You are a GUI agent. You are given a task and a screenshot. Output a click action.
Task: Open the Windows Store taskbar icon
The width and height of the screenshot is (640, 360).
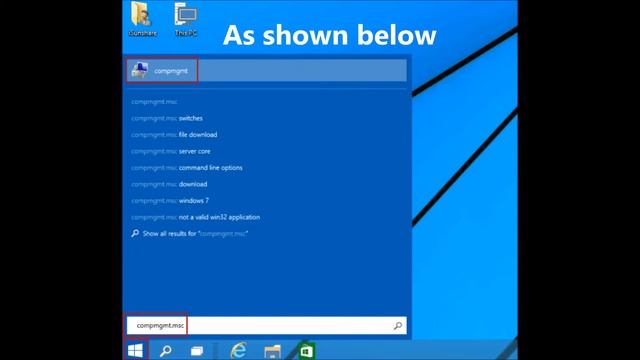(307, 351)
